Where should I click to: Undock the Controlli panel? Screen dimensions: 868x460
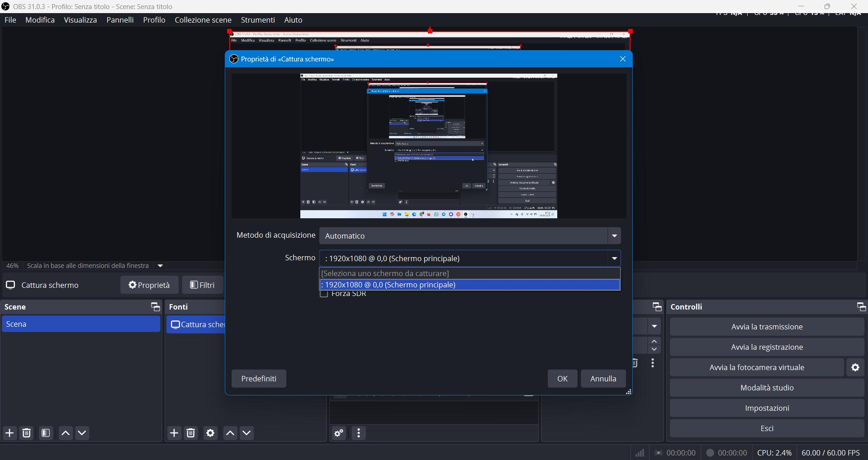point(861,307)
